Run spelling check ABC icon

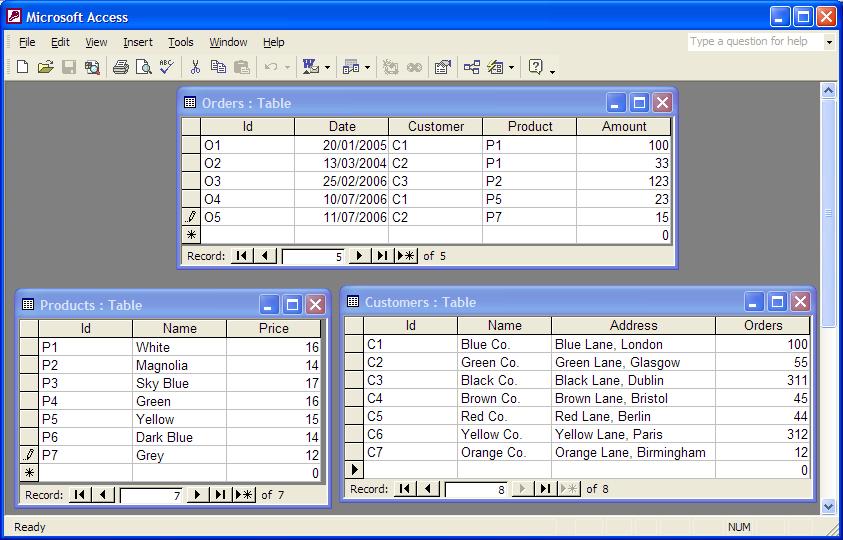[x=167, y=67]
